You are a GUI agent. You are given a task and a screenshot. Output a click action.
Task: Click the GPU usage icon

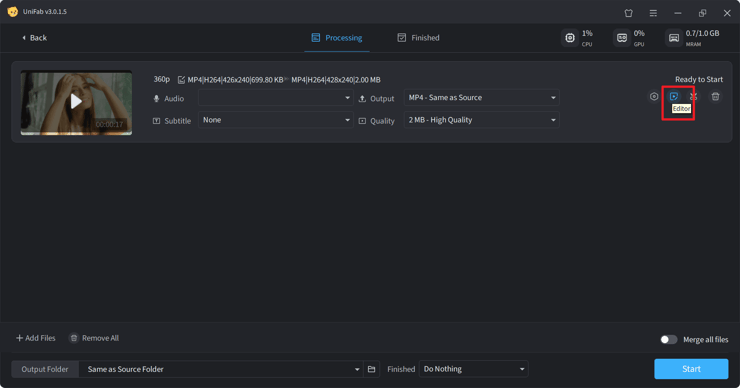coord(622,38)
